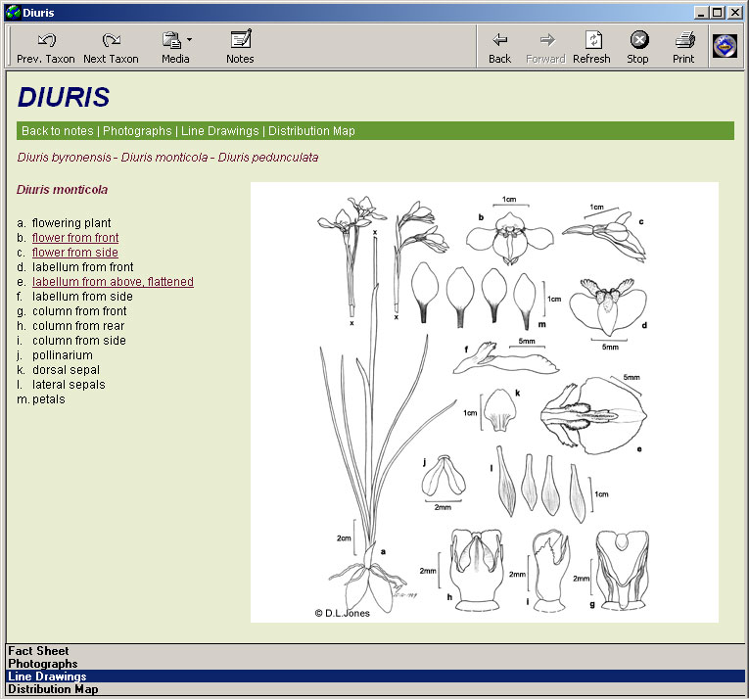Follow the Back to notes link
Screen dimensions: 749x700
click(x=58, y=131)
